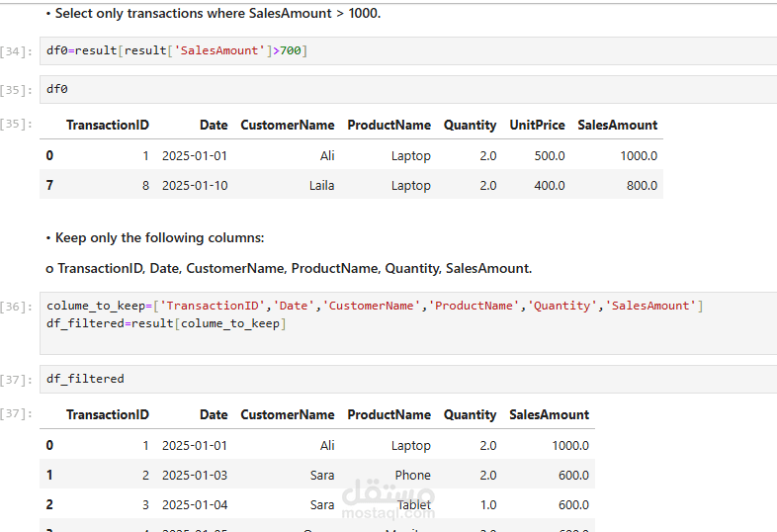
Task: Click the Phone product cell
Action: coord(413,475)
